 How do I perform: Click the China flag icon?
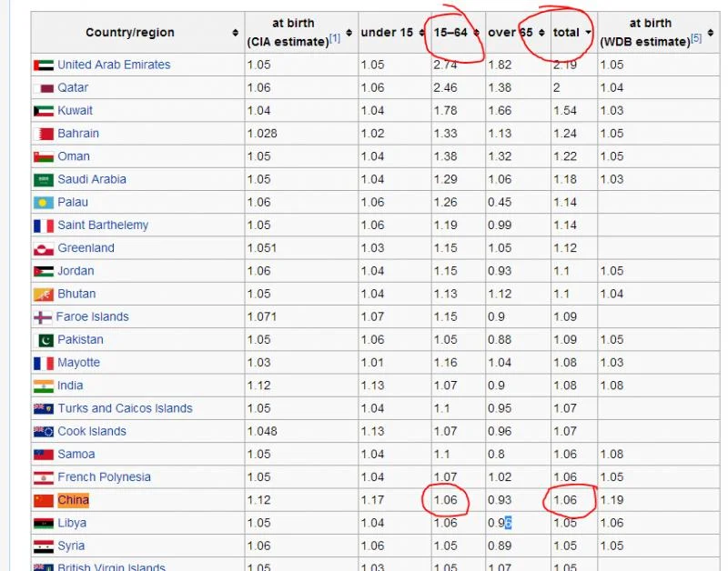[44, 500]
